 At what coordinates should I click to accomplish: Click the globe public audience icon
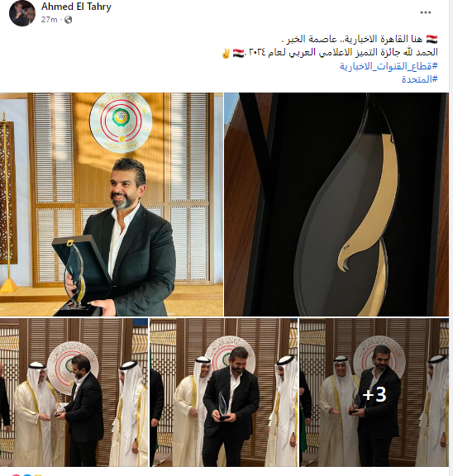[69, 20]
